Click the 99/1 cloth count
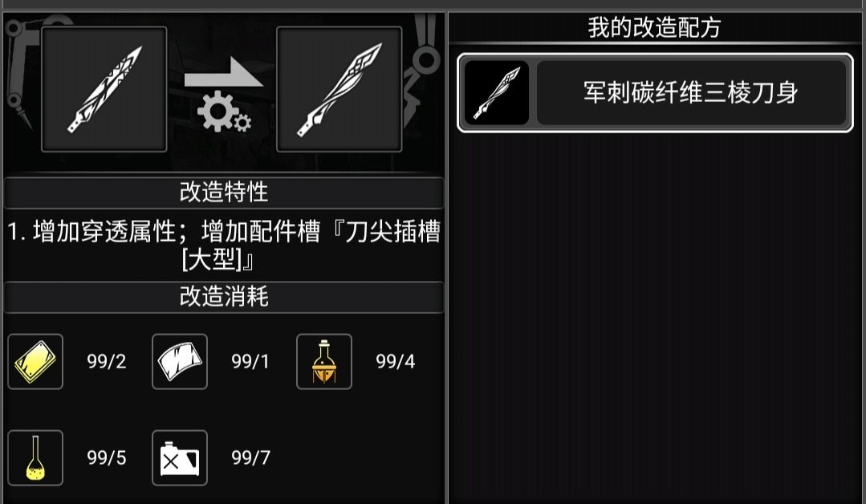The image size is (866, 504). 250,362
